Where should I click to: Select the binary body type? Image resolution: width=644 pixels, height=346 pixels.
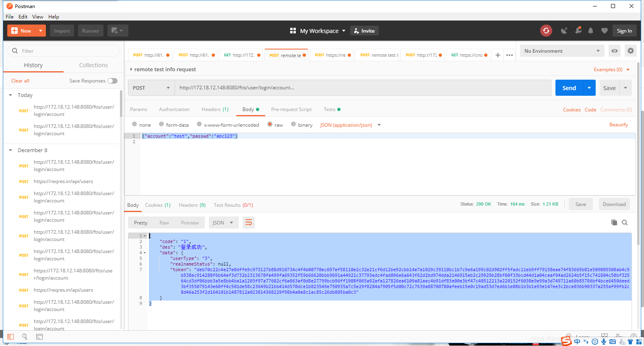pyautogui.click(x=293, y=124)
